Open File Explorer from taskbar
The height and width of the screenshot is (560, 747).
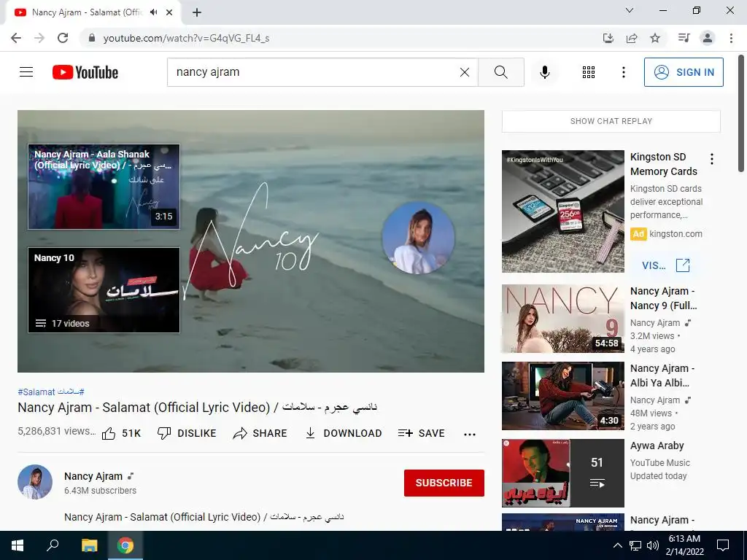coord(89,545)
